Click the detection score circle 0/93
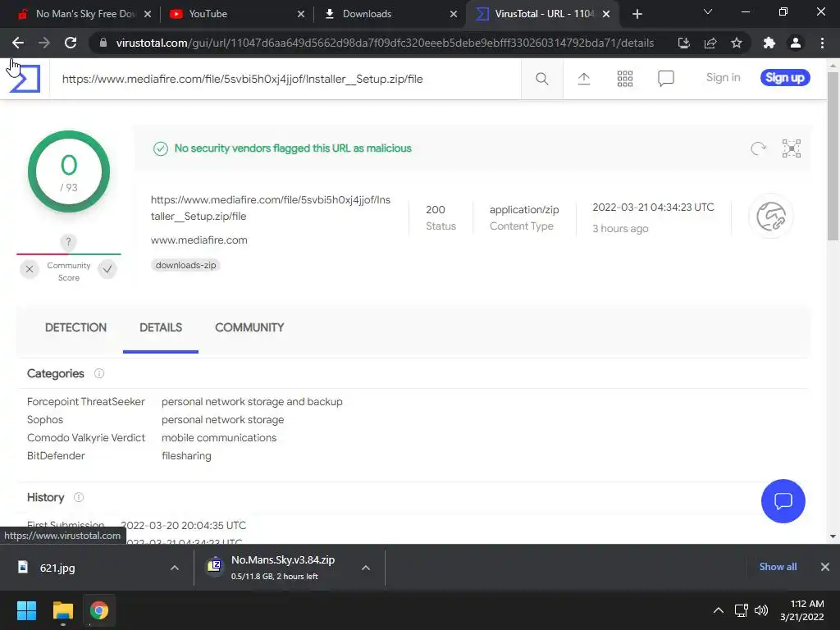The height and width of the screenshot is (630, 840). point(69,171)
